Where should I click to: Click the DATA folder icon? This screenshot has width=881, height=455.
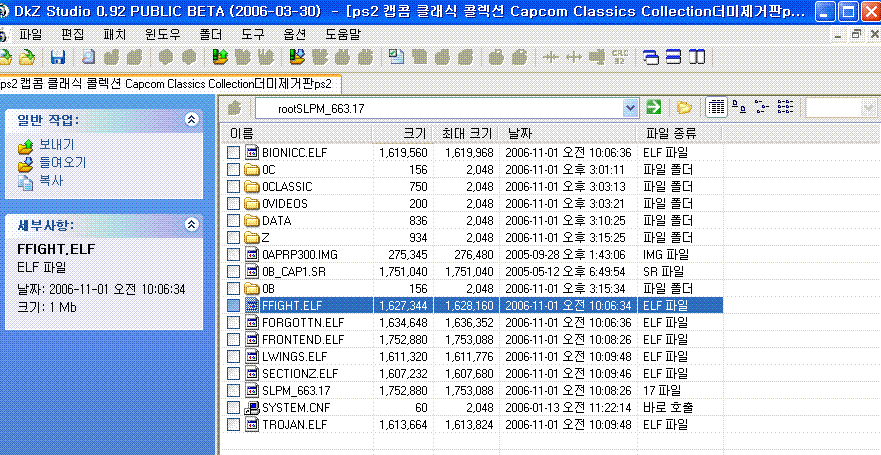click(x=251, y=221)
